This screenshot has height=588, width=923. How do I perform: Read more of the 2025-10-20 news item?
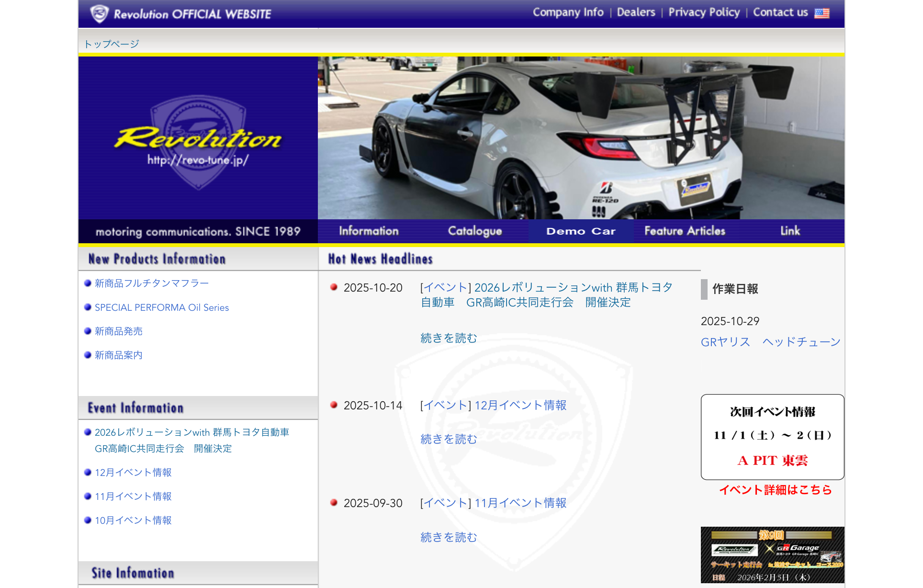pos(448,338)
